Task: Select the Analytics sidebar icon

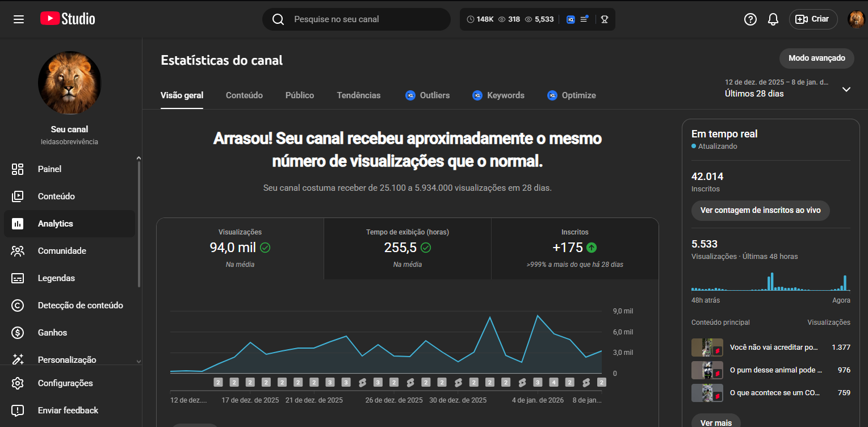Action: [x=18, y=224]
